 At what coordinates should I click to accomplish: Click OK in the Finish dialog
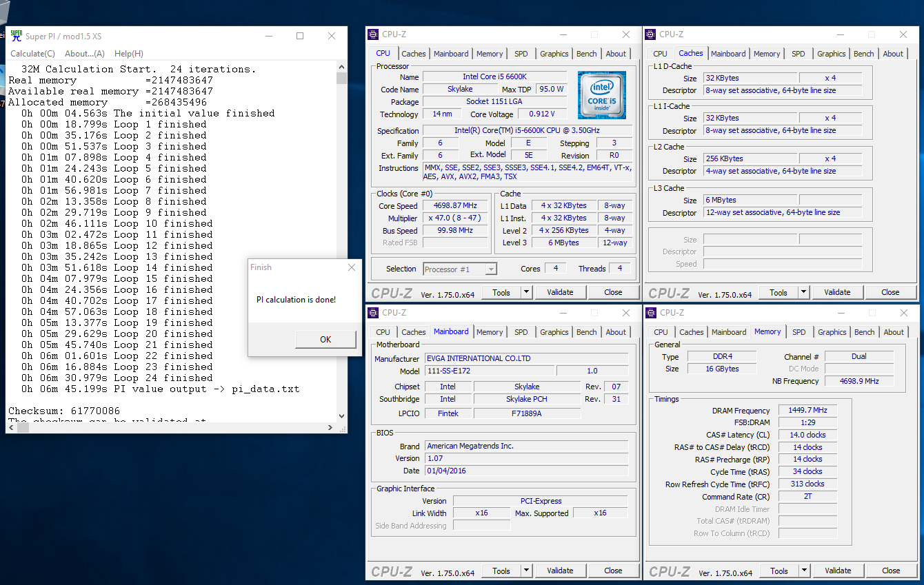(x=325, y=339)
